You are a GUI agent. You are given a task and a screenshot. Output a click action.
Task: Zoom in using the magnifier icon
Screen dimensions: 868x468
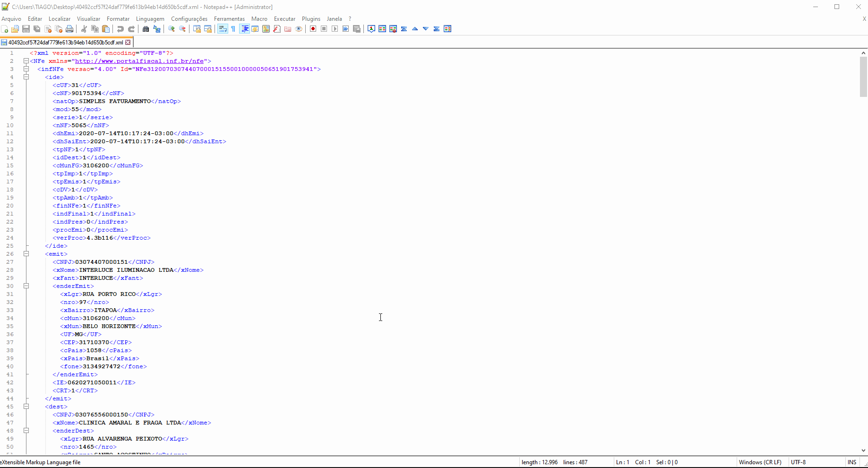(171, 29)
